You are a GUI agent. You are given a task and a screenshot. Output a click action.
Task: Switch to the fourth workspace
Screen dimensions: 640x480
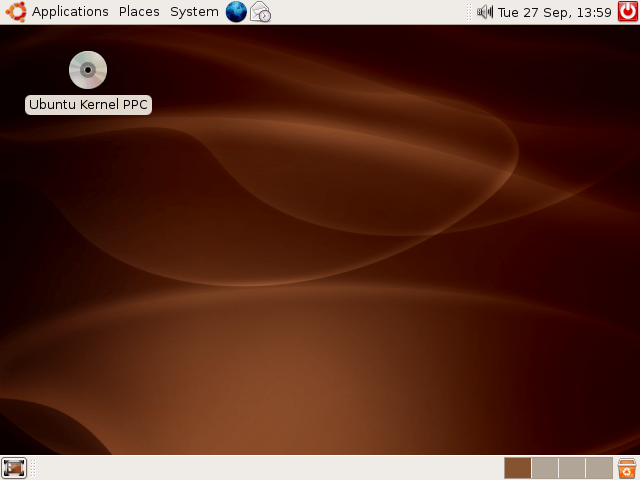click(599, 468)
